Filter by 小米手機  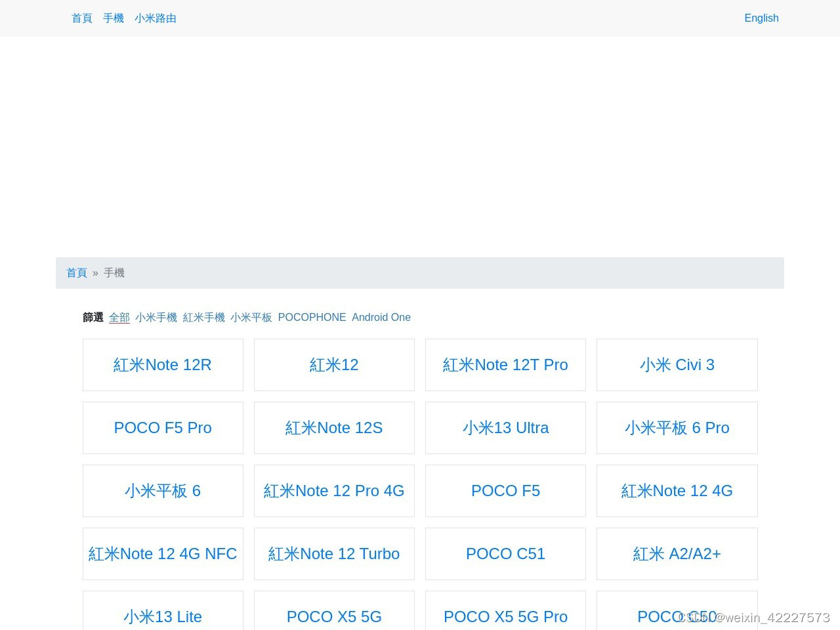tap(156, 318)
